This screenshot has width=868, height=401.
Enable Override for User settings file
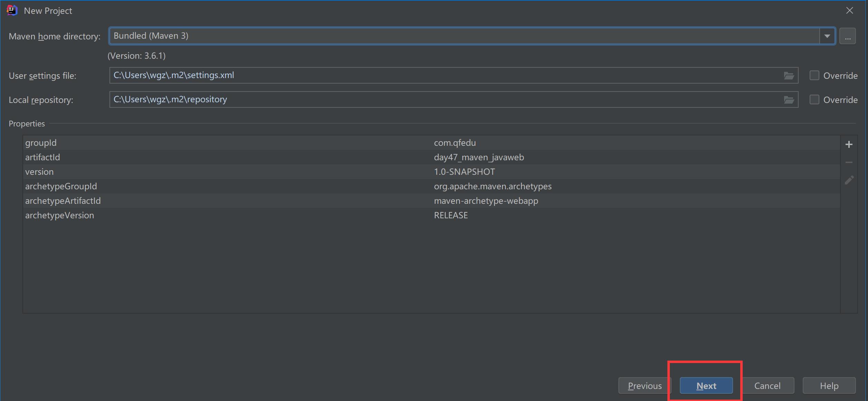pyautogui.click(x=814, y=75)
